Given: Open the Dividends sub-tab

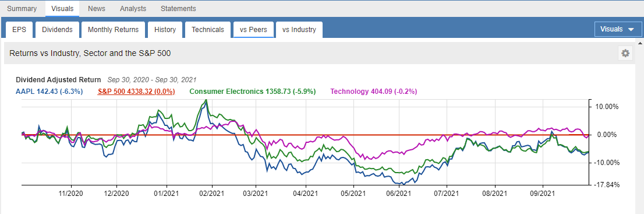Looking at the screenshot, I should [x=58, y=30].
